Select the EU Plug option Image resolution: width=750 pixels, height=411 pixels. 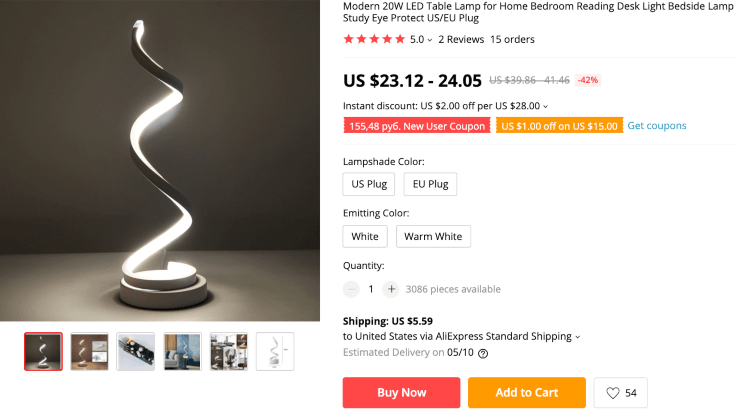pyautogui.click(x=430, y=184)
